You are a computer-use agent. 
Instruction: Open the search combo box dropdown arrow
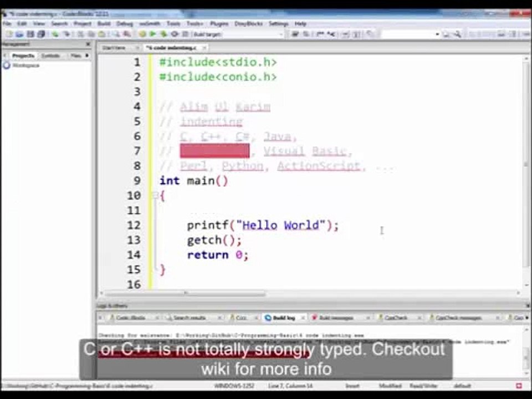click(x=437, y=34)
